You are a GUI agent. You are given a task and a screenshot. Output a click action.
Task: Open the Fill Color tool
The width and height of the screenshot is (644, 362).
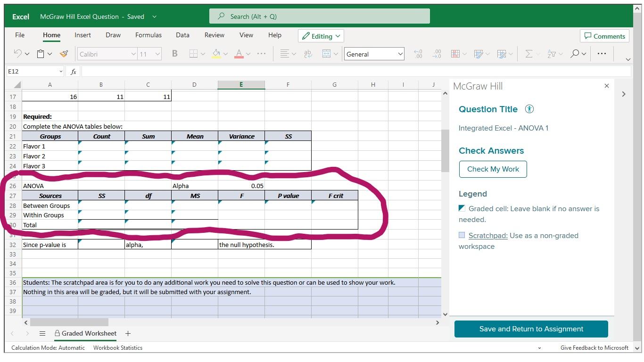click(x=217, y=53)
